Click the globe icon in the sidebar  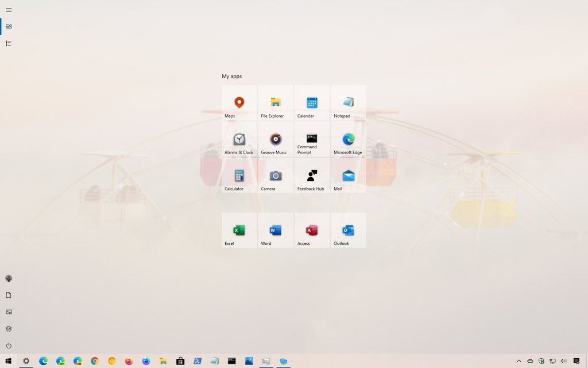(x=8, y=278)
